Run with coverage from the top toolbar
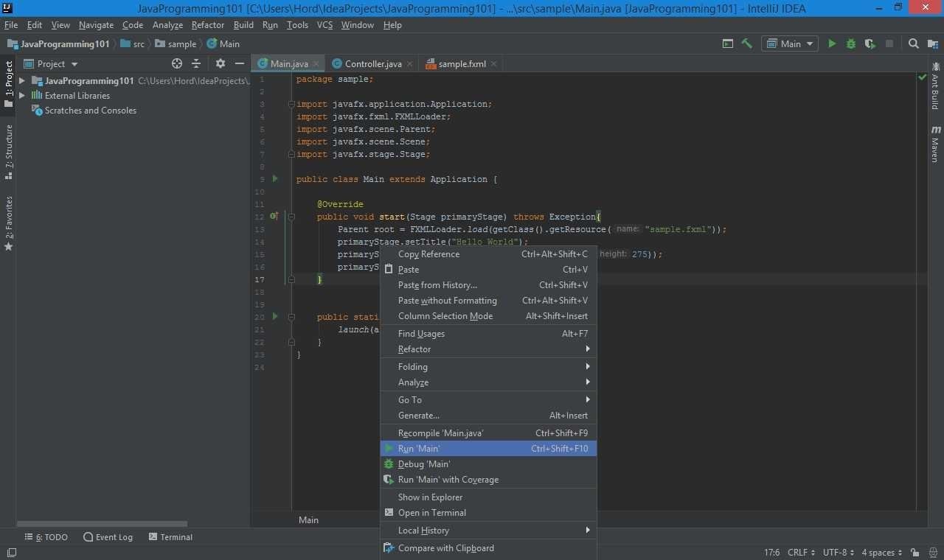Viewport: 944px width, 560px height. [870, 43]
